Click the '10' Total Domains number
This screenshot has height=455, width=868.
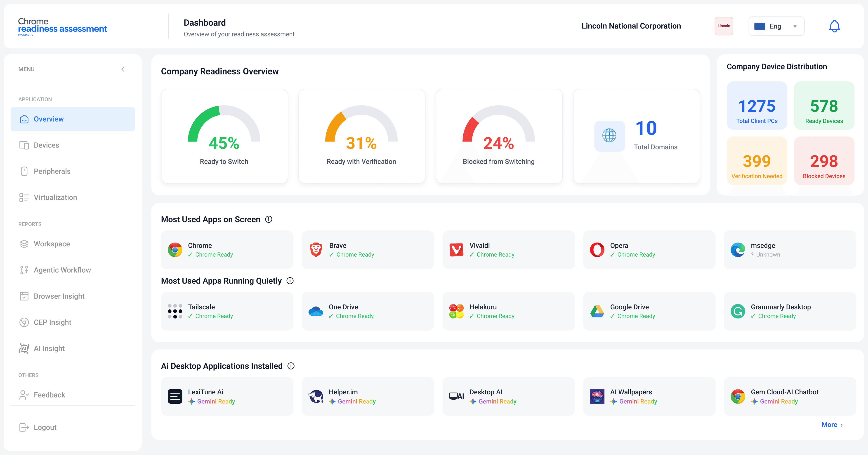646,128
